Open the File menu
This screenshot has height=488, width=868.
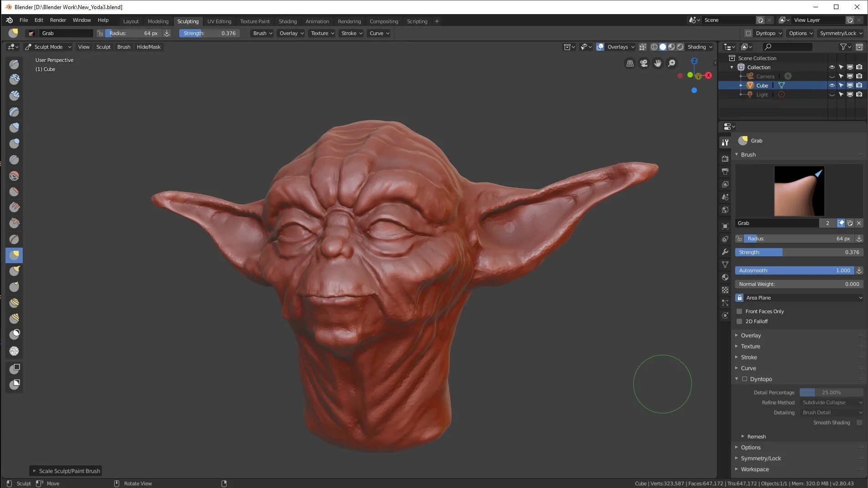[24, 20]
